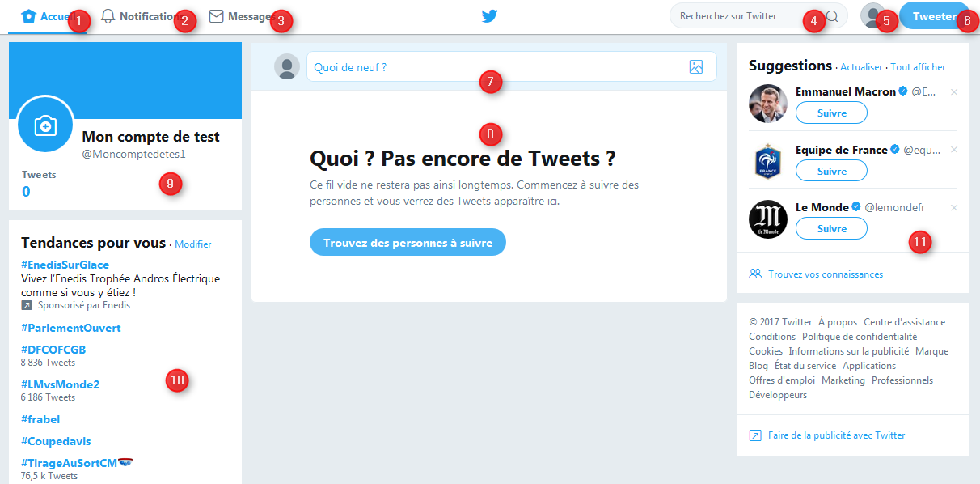This screenshot has width=980, height=484.
Task: Dismiss the Emmanuel Macron suggestion
Action: [x=954, y=92]
